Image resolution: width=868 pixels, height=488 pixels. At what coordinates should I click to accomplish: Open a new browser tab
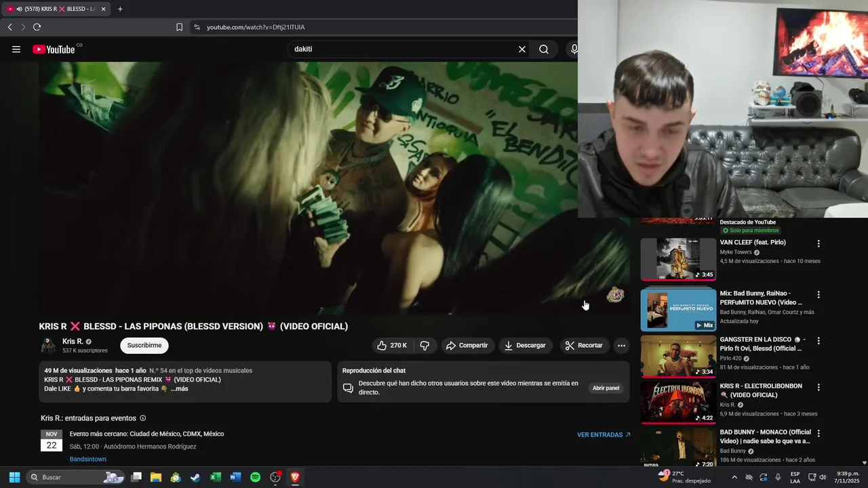(x=120, y=9)
